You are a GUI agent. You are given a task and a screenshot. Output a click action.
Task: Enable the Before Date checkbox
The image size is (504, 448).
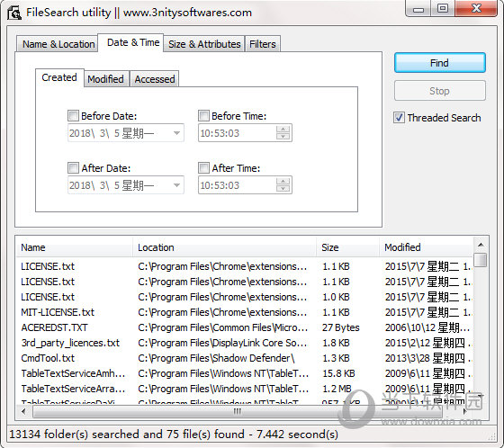(73, 115)
